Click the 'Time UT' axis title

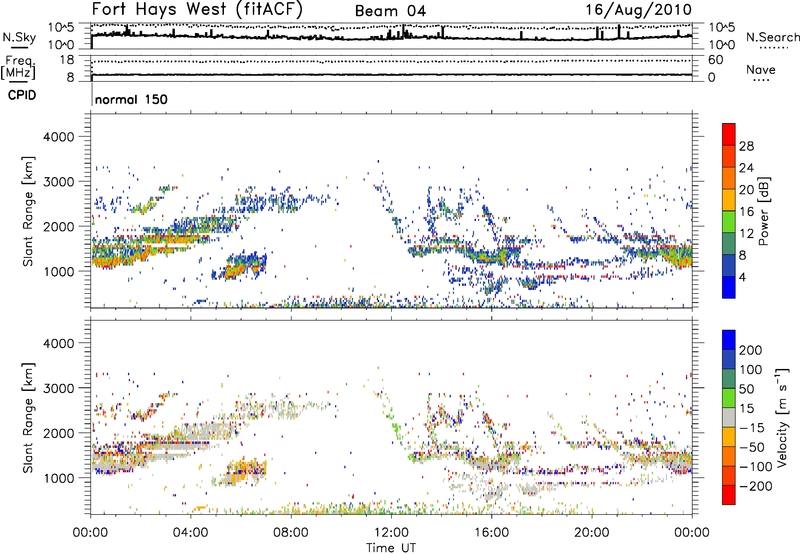[391, 548]
